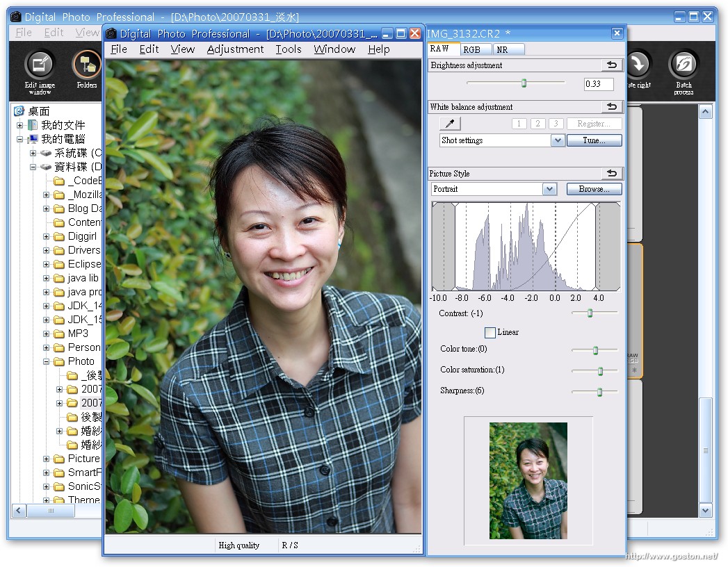Image resolution: width=728 pixels, height=567 pixels.
Task: Click the 我的電腦 computer icon
Action: tap(33, 139)
